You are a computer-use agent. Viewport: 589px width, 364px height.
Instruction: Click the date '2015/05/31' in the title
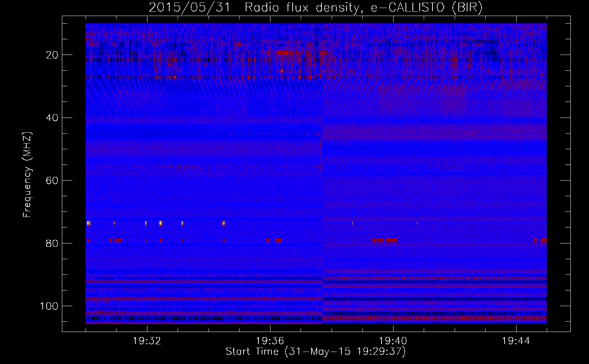(189, 7)
